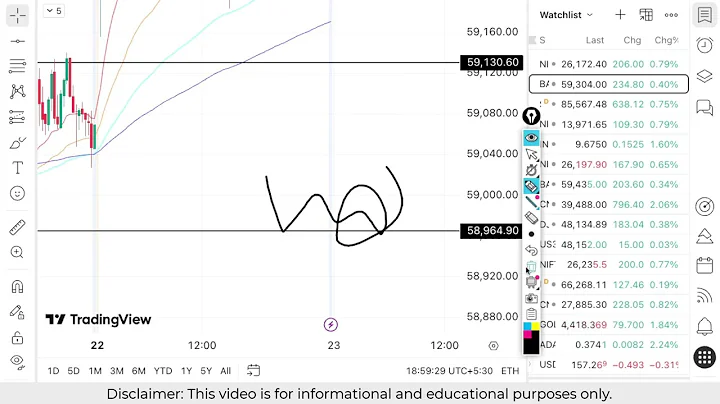Select the brush drawing tool
The image size is (720, 404).
pyautogui.click(x=17, y=144)
